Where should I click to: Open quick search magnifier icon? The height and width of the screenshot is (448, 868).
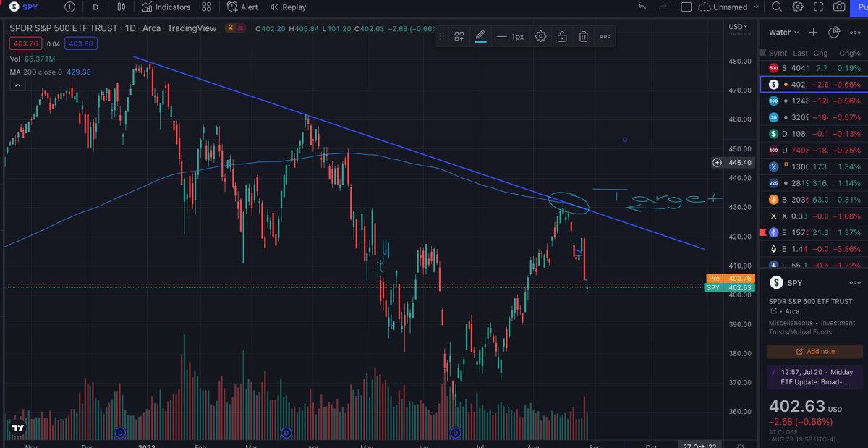[x=777, y=7]
